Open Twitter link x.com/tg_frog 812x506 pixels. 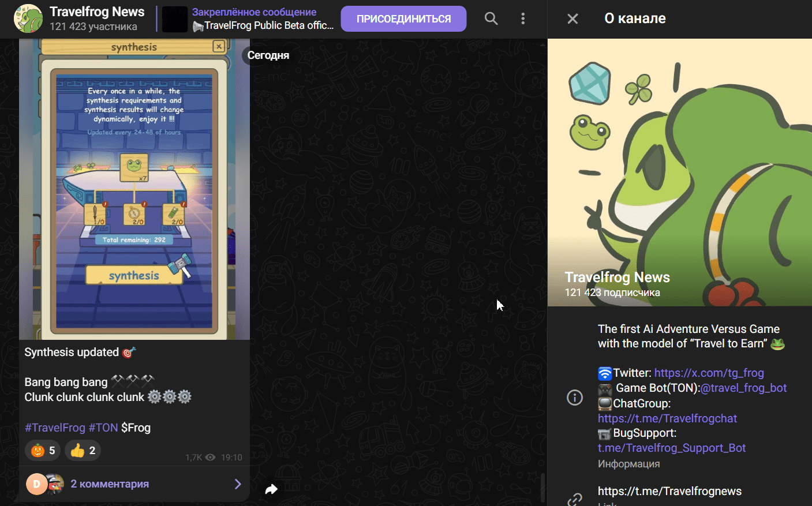(x=709, y=373)
